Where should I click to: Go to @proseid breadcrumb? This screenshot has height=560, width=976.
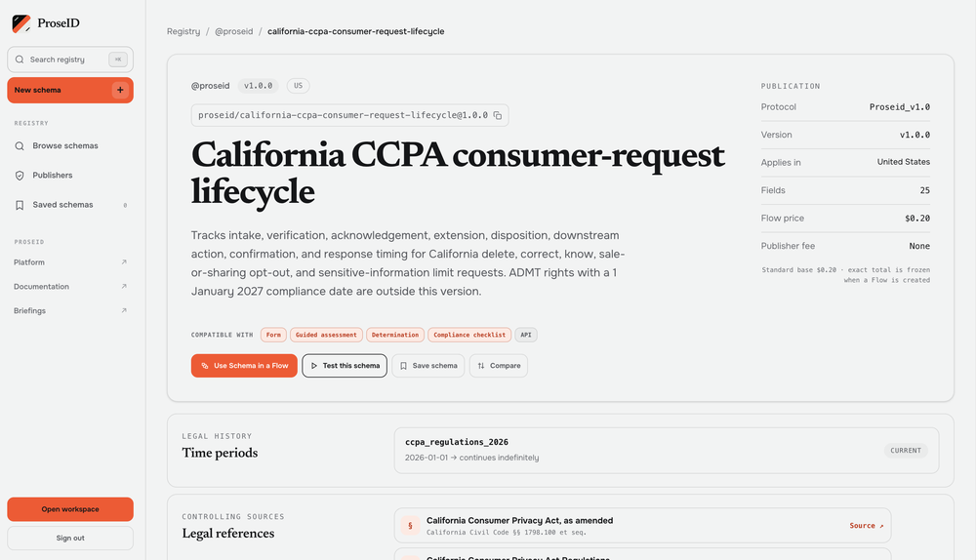pos(234,31)
